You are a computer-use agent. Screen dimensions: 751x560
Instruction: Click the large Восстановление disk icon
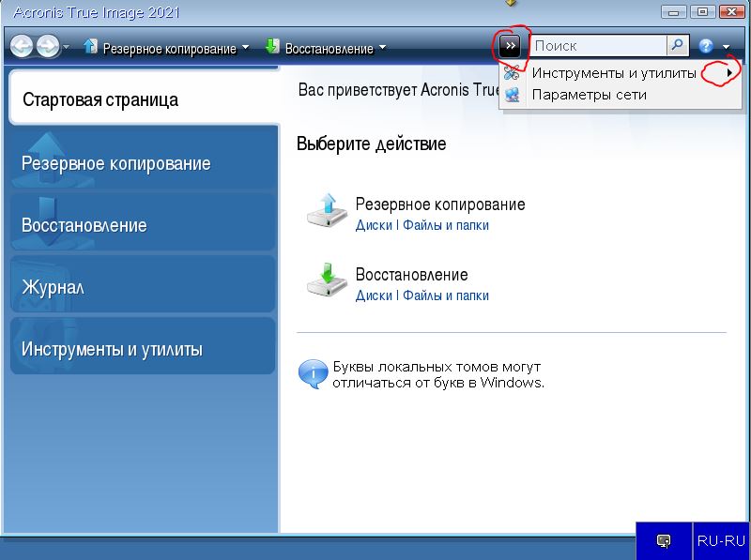click(327, 282)
